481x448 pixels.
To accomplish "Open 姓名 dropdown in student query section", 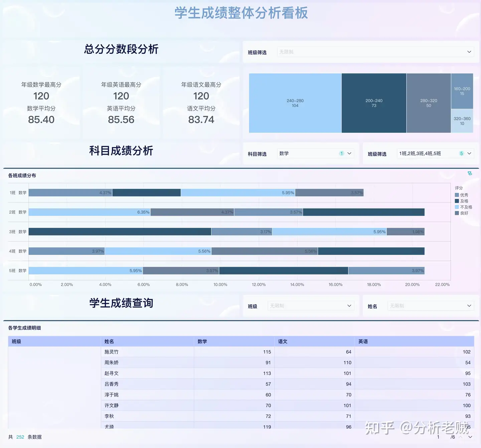I will pos(431,306).
